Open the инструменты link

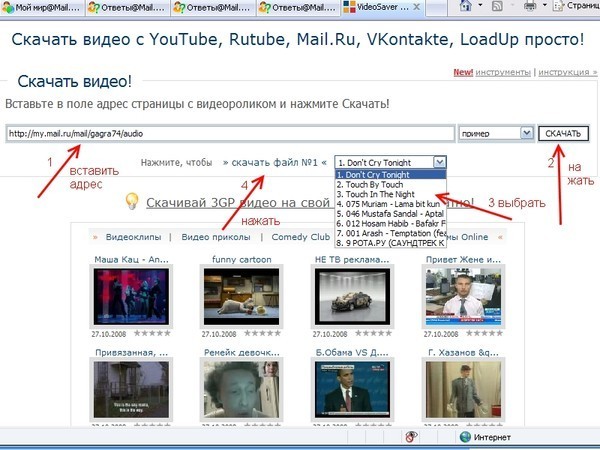coord(503,72)
